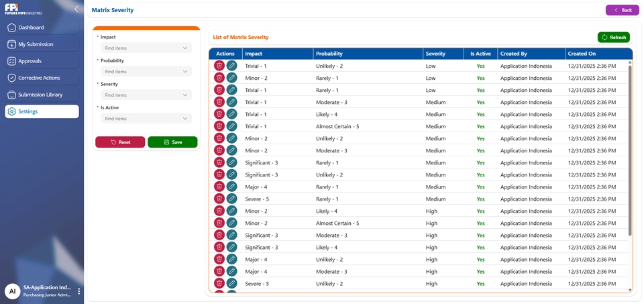This screenshot has height=304, width=644.
Task: Collapse the sidebar with the arrow icon
Action: click(x=76, y=9)
